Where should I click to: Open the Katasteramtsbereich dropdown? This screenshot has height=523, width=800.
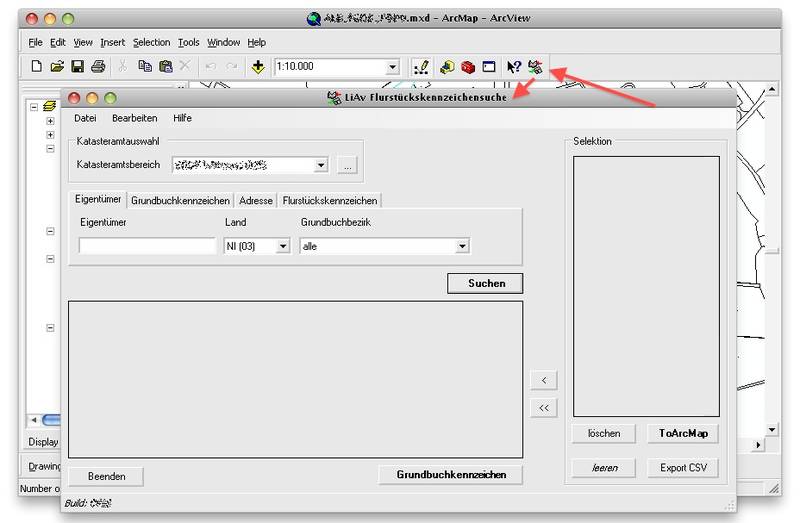click(320, 165)
